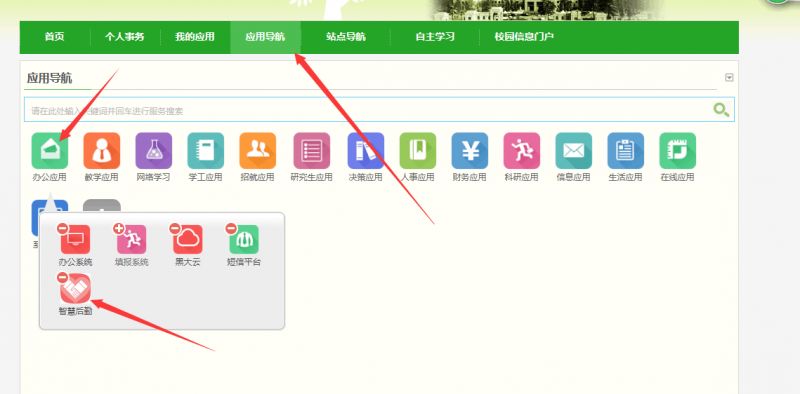Remove 黑大云 via its minus badge
The width and height of the screenshot is (800, 394).
(x=174, y=229)
